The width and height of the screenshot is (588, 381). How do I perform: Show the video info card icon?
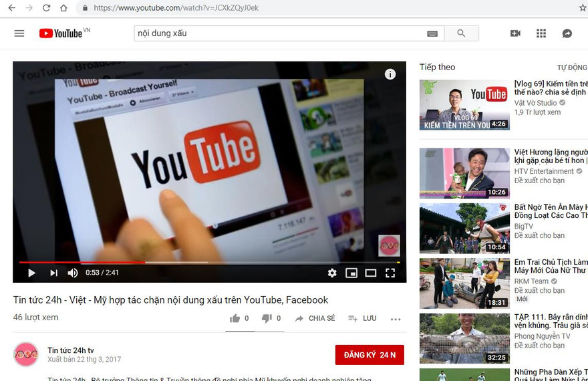[390, 74]
